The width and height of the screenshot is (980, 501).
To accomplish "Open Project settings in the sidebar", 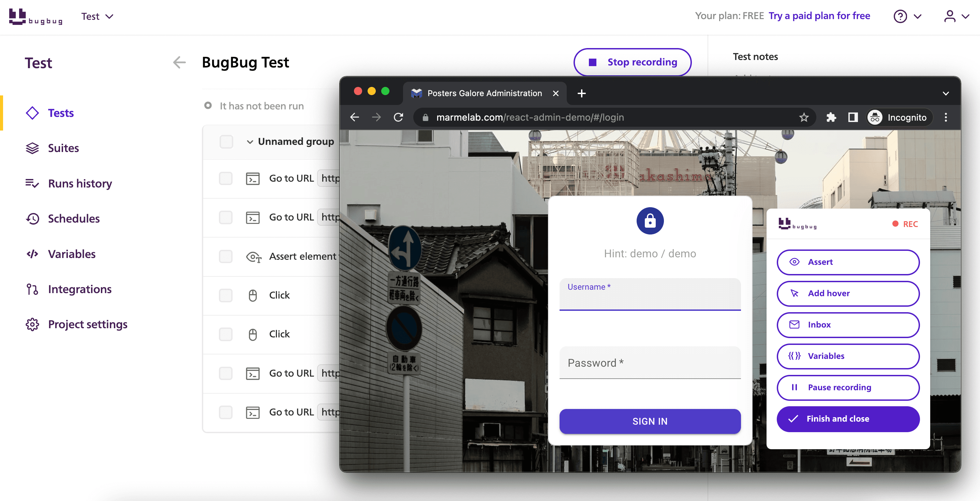I will 88,324.
